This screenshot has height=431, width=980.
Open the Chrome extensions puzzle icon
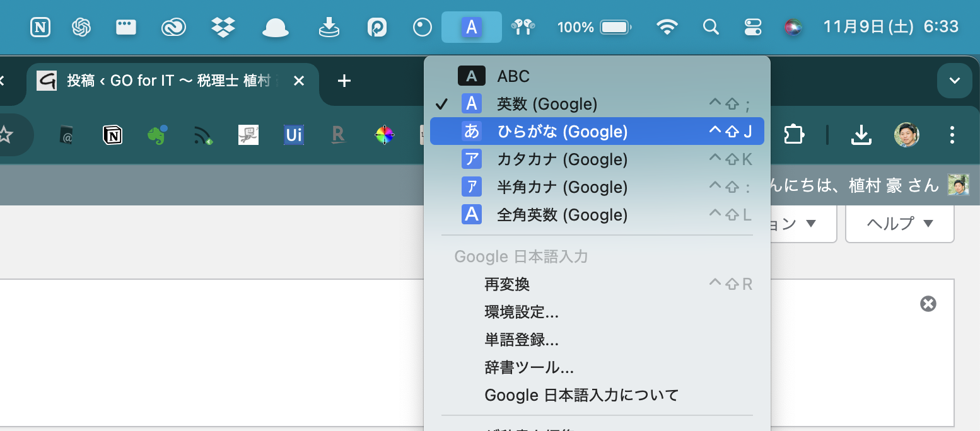[793, 134]
